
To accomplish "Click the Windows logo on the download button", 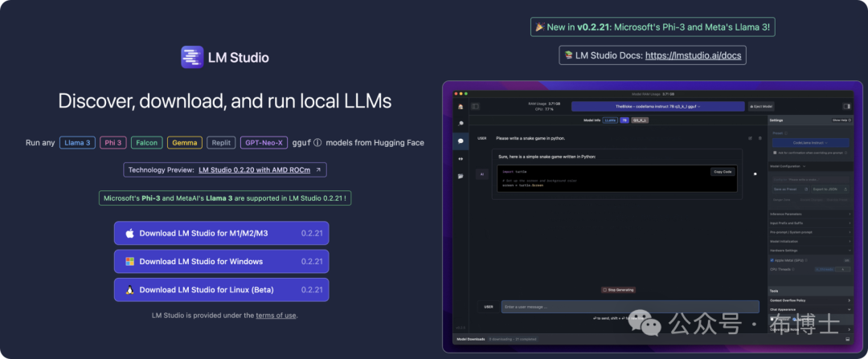I will tap(129, 262).
